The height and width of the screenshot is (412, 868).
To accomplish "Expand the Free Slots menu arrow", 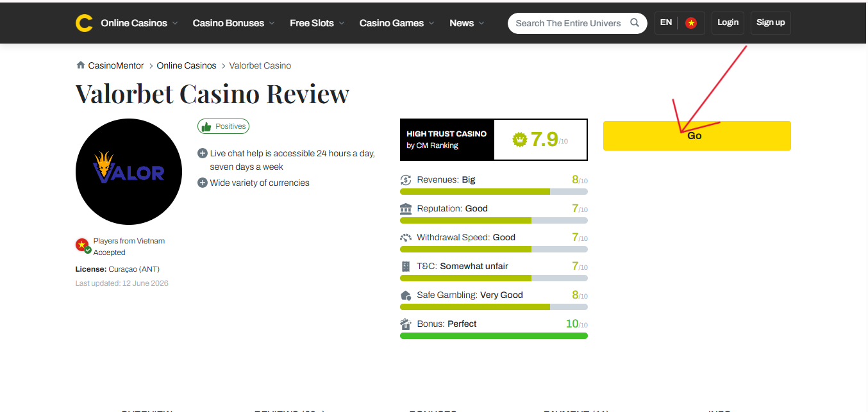I will (342, 23).
